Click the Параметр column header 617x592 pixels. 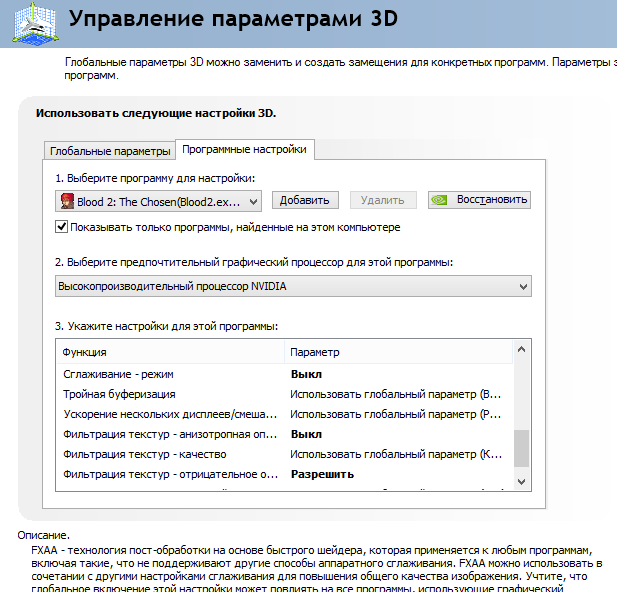[399, 352]
